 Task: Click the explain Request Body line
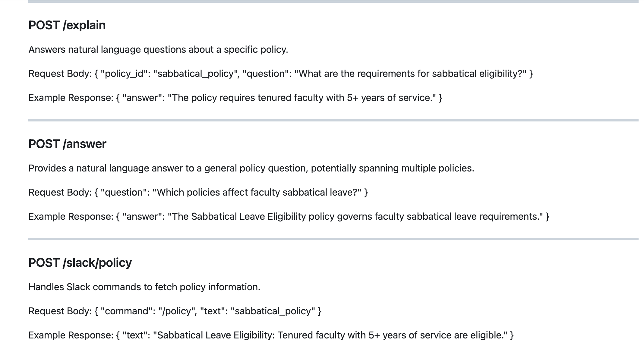pyautogui.click(x=281, y=74)
